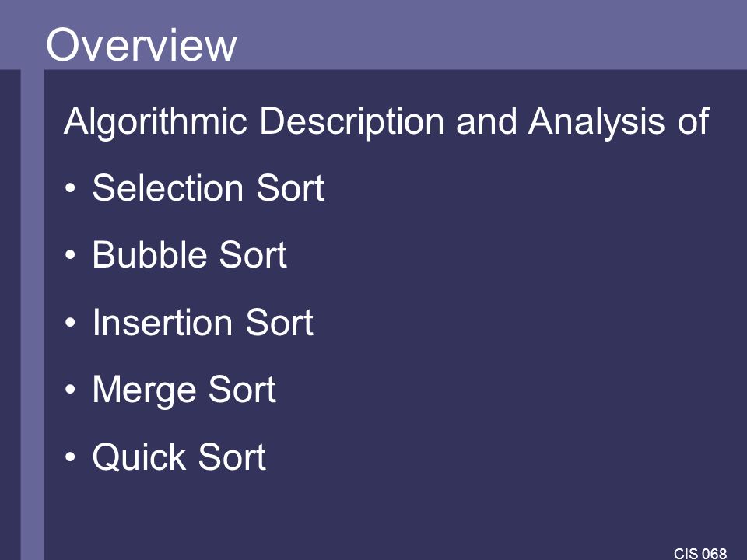This screenshot has width=747, height=560.
Task: Click the word Description in the heading
Action: pos(352,122)
